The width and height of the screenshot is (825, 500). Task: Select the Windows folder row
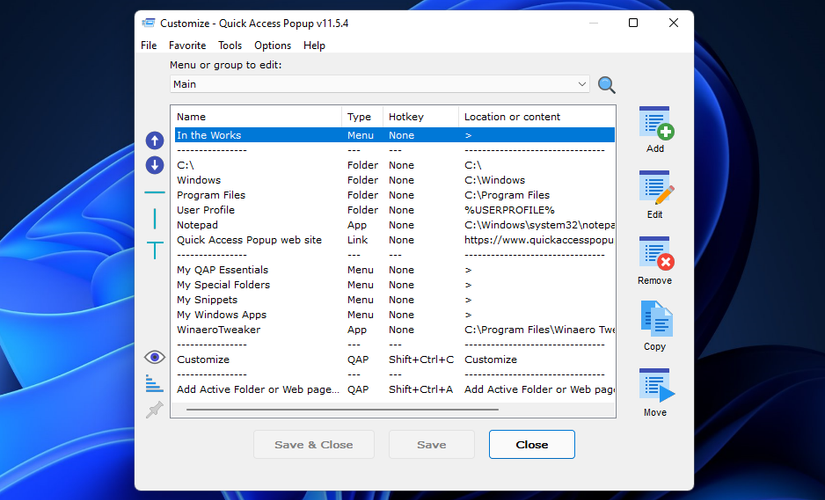pyautogui.click(x=395, y=180)
